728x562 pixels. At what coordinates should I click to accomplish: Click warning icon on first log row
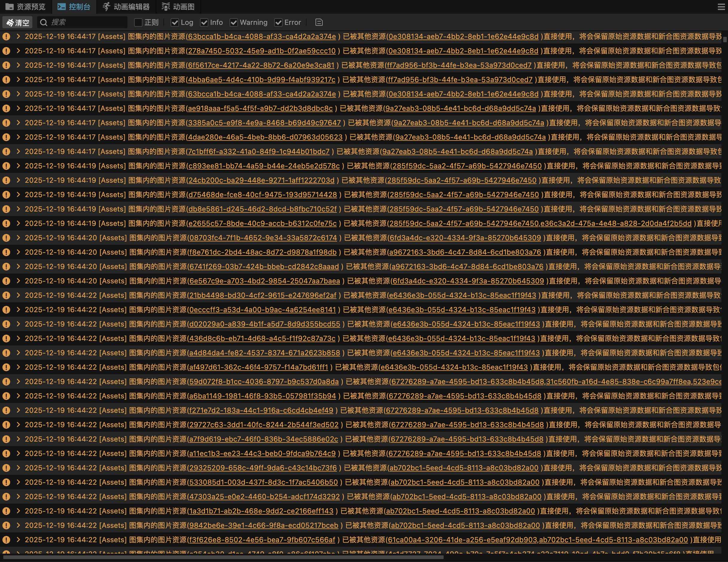[6, 37]
